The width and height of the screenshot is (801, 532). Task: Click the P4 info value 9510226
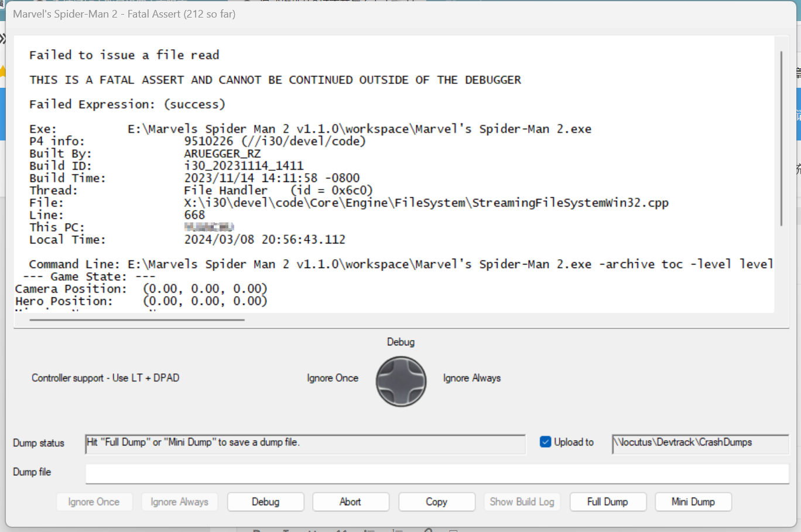(x=208, y=141)
